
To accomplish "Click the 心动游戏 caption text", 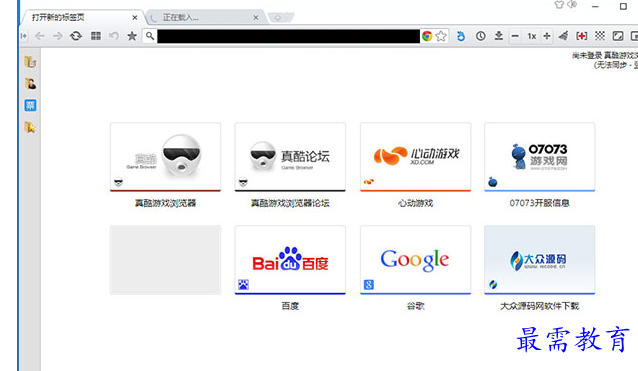I will (415, 203).
